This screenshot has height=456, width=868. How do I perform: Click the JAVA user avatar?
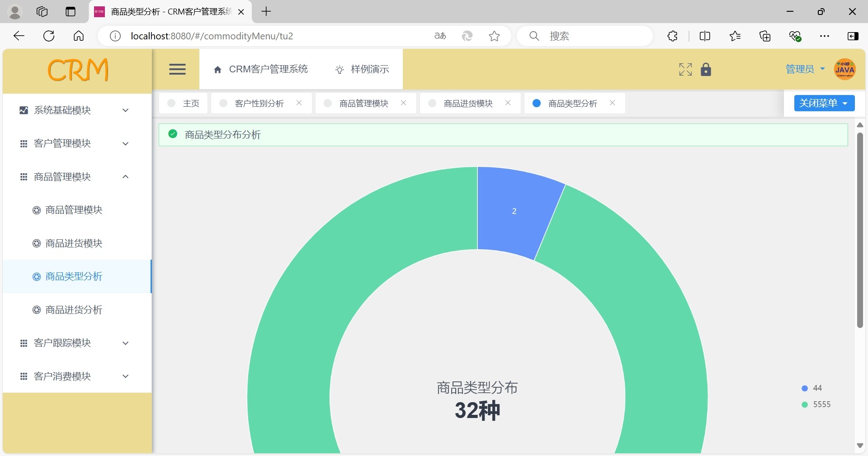click(x=844, y=69)
